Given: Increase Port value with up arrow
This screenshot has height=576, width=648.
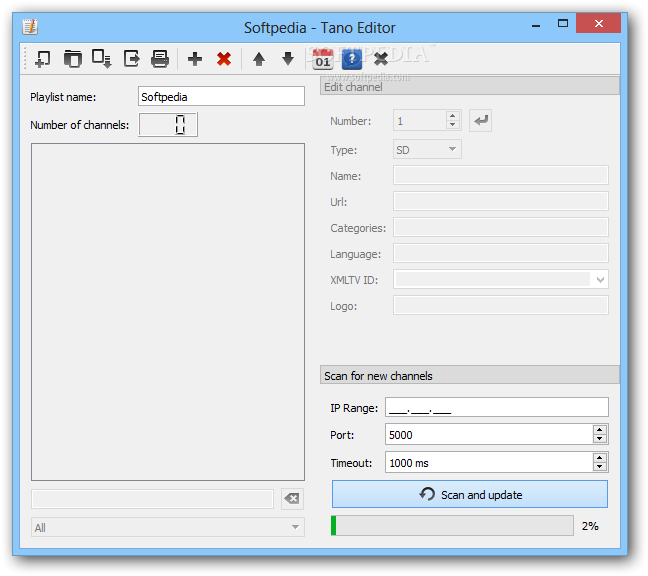Looking at the screenshot, I should pos(600,430).
